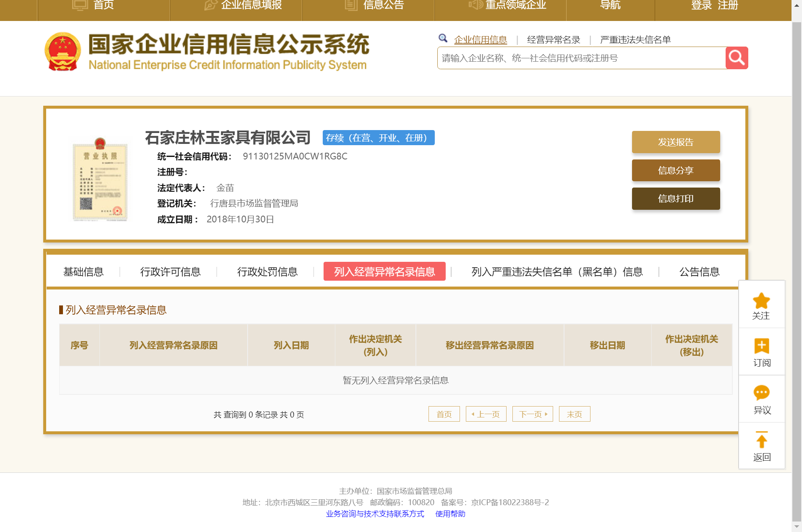
Task: Select the 经营异常名录 search category
Action: pyautogui.click(x=554, y=40)
